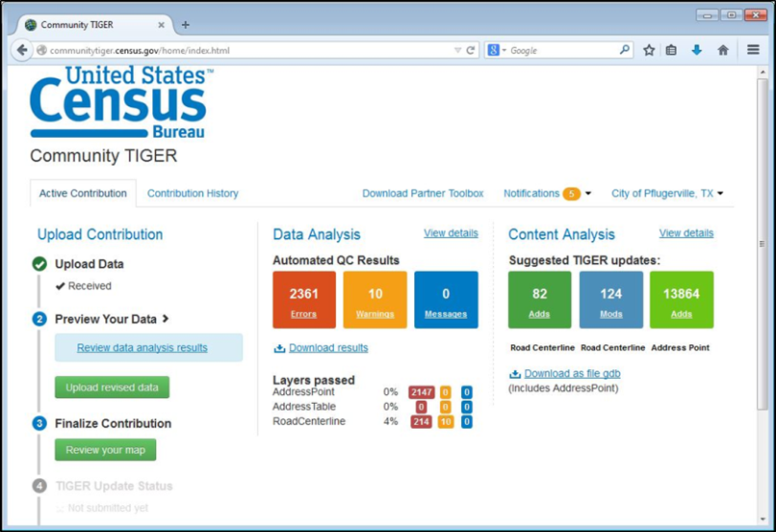Click RoadCenterline messages 0 badge
776x532 pixels.
coord(467,422)
